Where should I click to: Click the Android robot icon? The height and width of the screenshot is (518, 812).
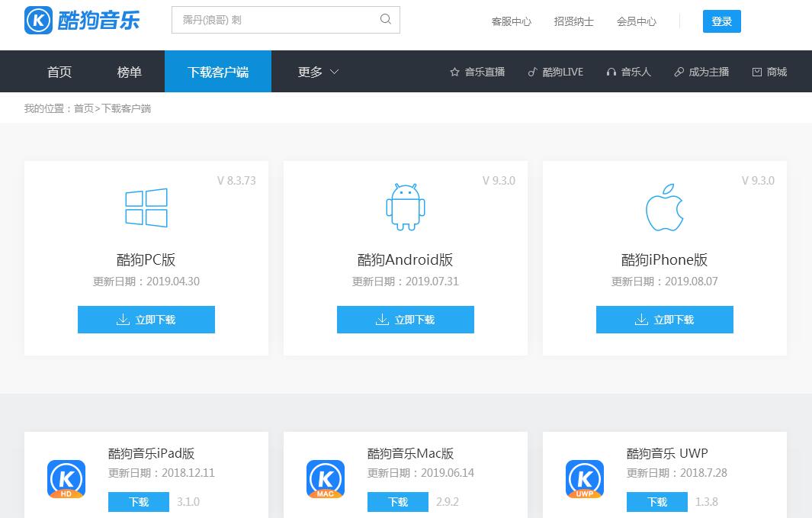(x=405, y=207)
